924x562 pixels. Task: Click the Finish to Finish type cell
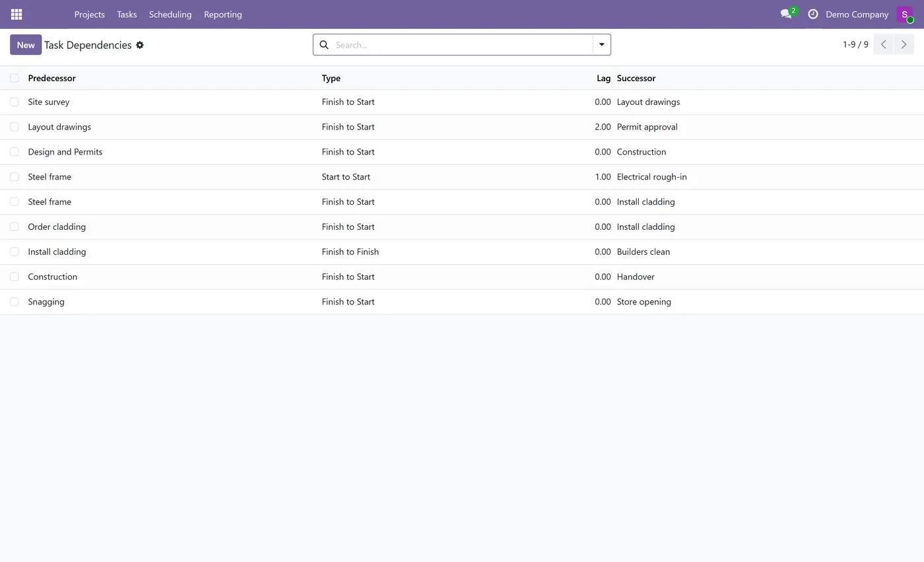350,252
